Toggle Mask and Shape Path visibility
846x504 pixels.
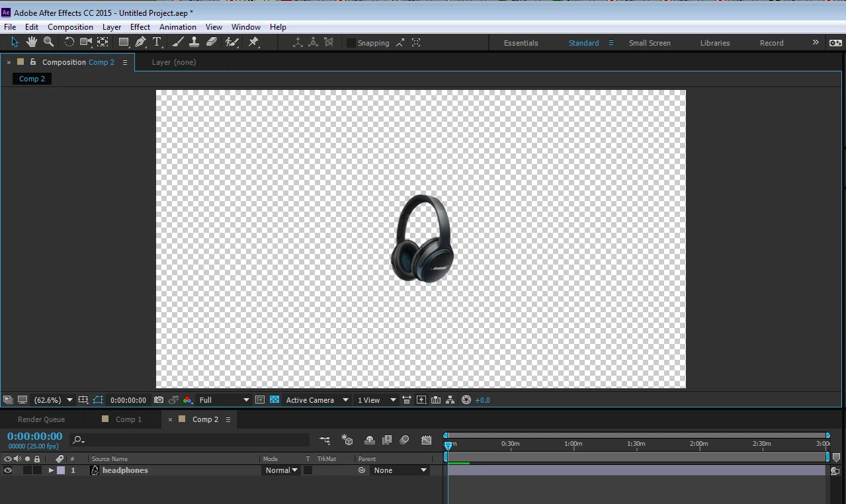(x=98, y=399)
